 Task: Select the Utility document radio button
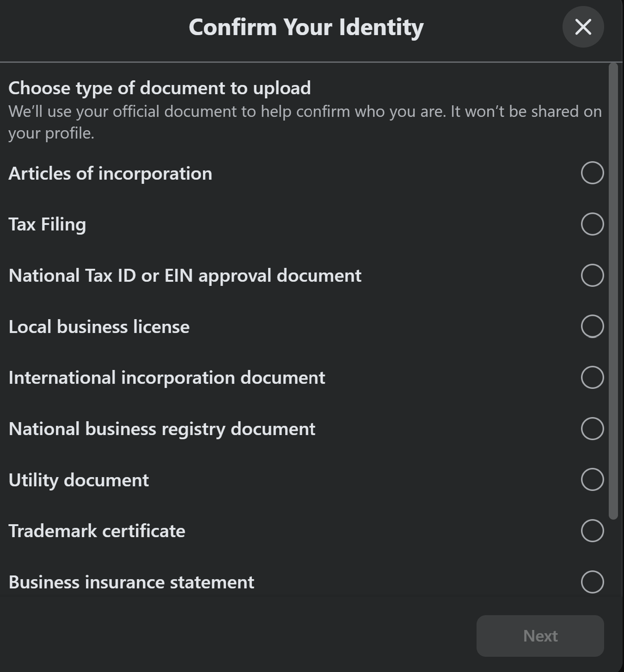pos(592,479)
